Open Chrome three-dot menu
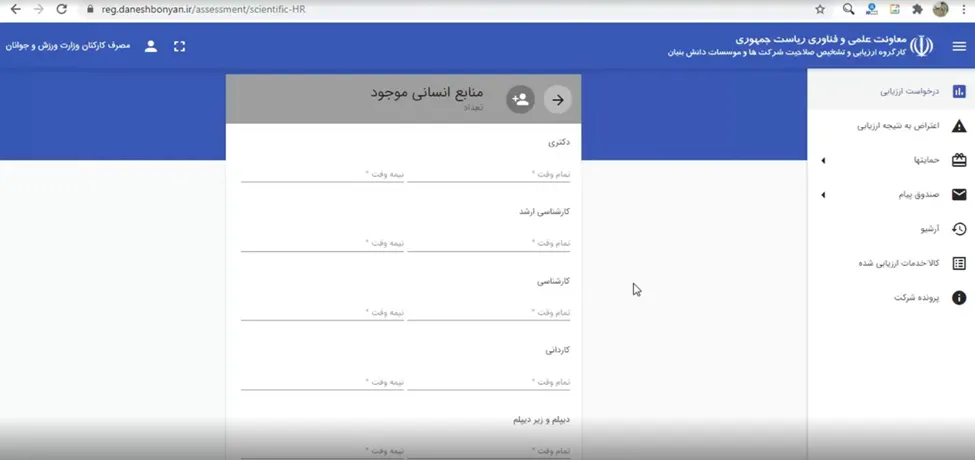 tap(964, 9)
